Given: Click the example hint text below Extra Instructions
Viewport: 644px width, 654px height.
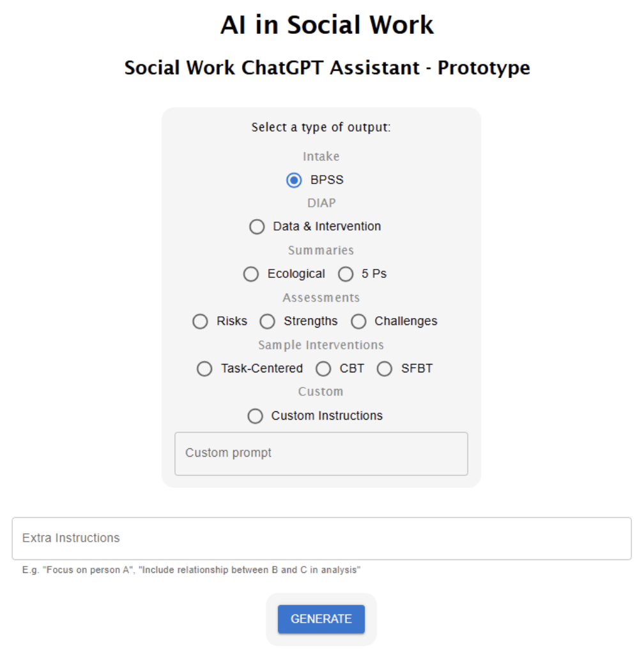Looking at the screenshot, I should coord(191,570).
